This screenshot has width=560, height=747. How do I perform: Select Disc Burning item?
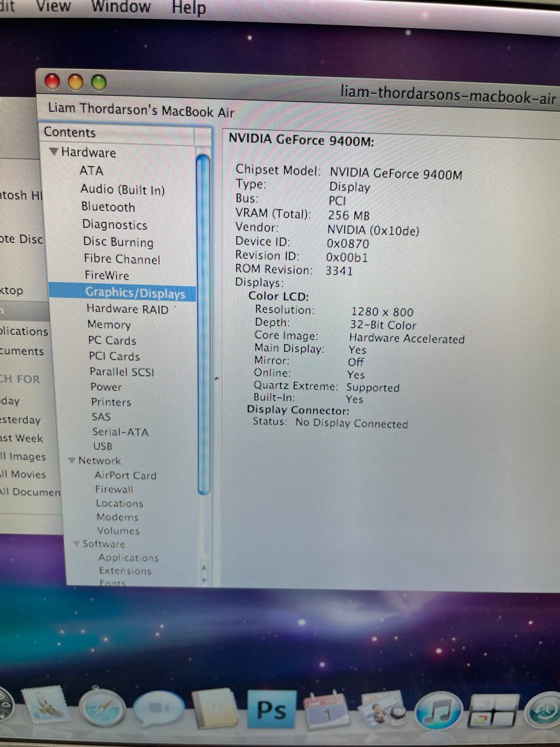click(x=118, y=242)
